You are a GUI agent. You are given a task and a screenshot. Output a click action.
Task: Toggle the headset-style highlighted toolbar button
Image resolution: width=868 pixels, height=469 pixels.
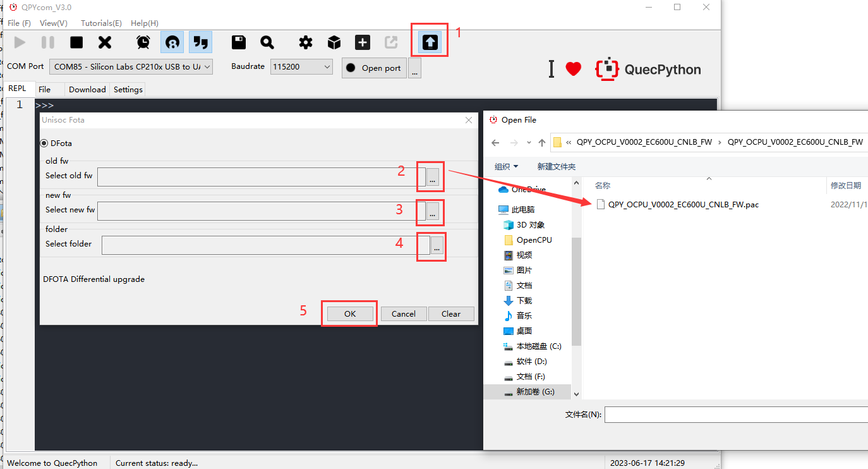tap(172, 42)
